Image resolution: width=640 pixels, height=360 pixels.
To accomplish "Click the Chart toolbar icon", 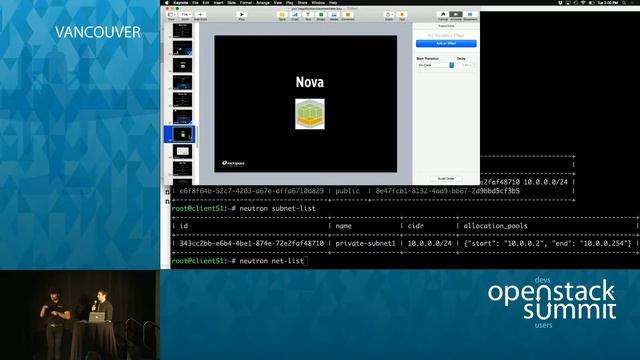I will (x=295, y=15).
